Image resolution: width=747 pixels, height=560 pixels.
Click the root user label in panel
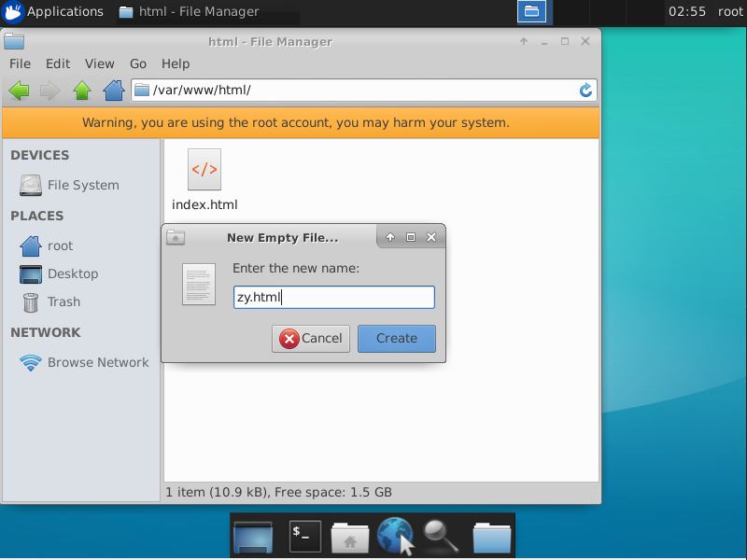pyautogui.click(x=730, y=11)
